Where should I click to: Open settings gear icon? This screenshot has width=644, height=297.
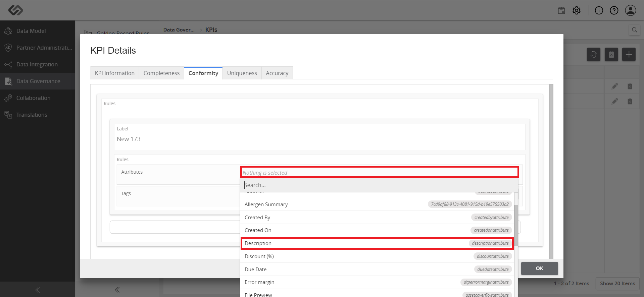tap(577, 10)
